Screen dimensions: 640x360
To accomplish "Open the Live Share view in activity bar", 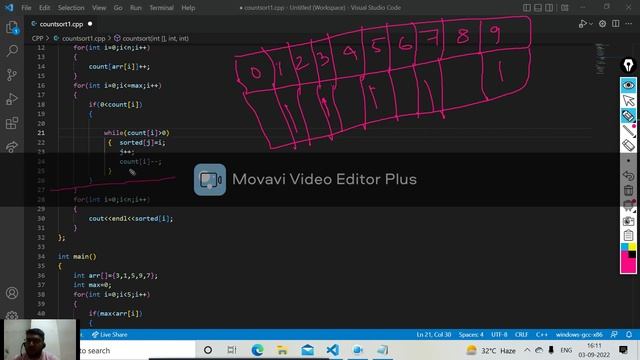I will point(12,147).
